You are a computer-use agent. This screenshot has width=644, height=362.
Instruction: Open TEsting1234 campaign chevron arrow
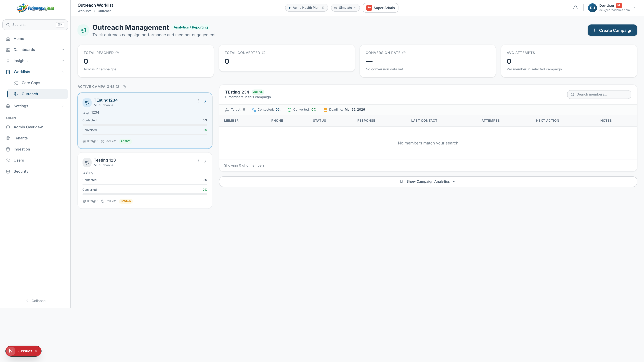tap(205, 101)
